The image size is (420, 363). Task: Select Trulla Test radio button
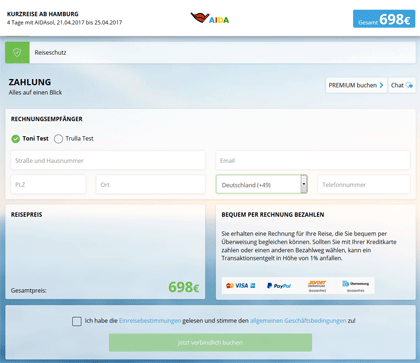58,139
